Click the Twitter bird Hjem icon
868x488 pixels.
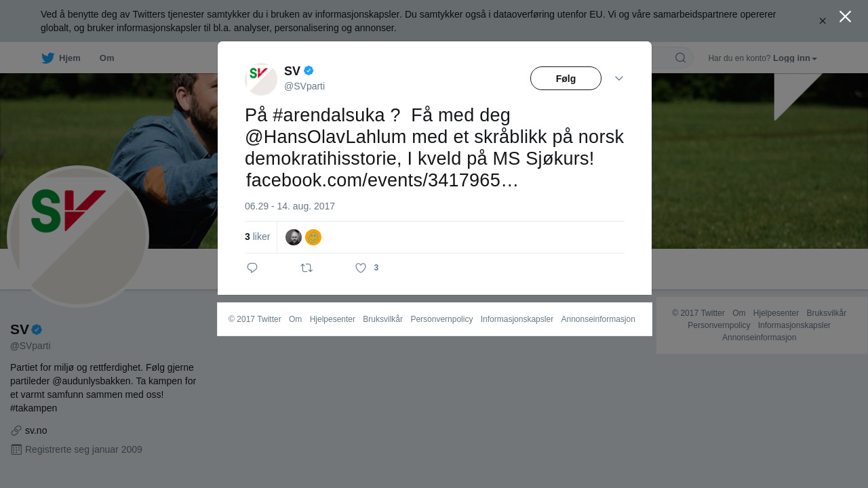point(47,58)
